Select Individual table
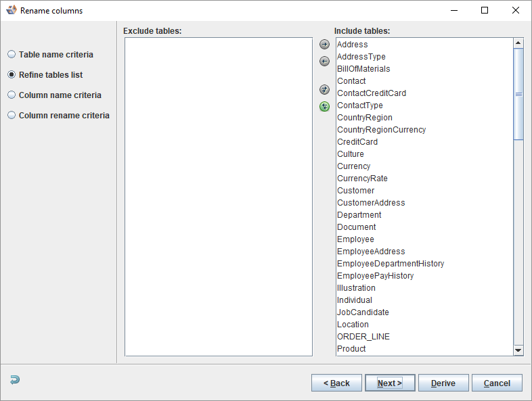Image resolution: width=532 pixels, height=401 pixels. [424, 300]
